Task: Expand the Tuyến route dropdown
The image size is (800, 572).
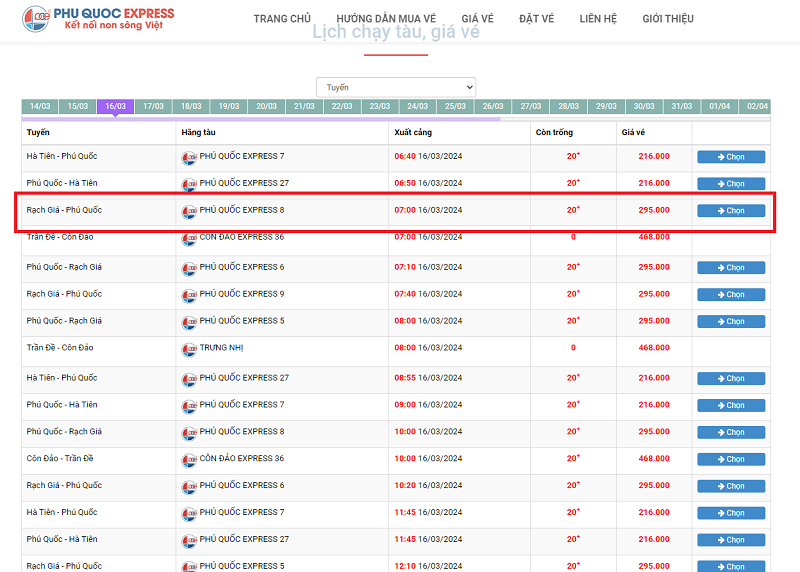Action: 396,87
